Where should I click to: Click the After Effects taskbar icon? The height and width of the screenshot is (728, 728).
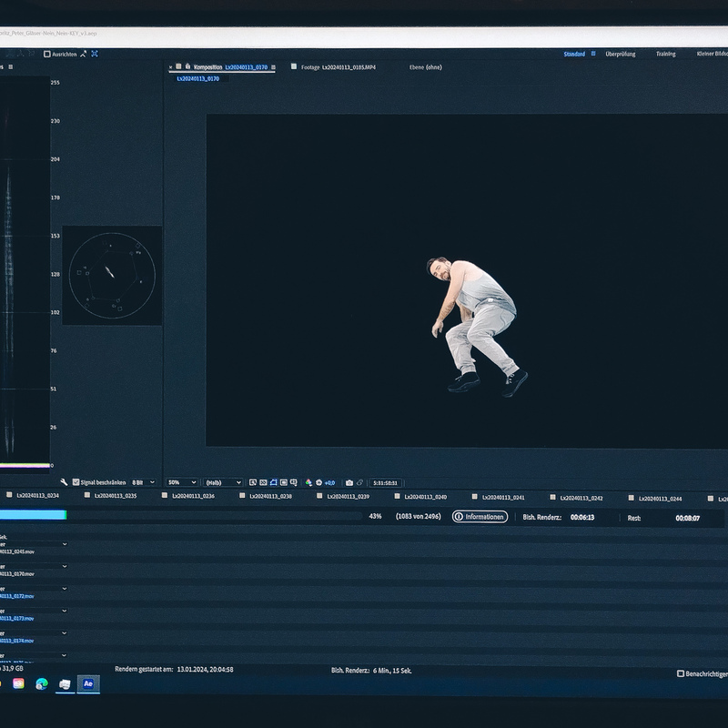[x=88, y=683]
